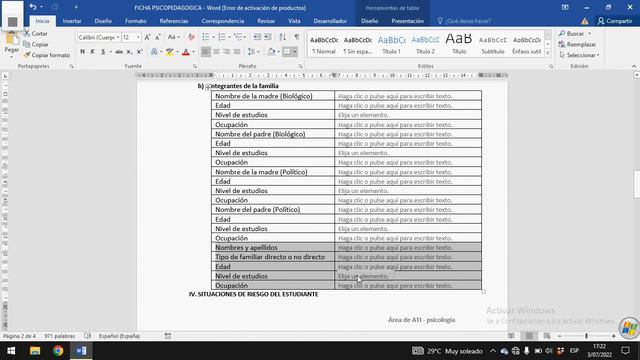640x360 pixels.
Task: Open Reemplazar dialog
Action: click(x=578, y=44)
